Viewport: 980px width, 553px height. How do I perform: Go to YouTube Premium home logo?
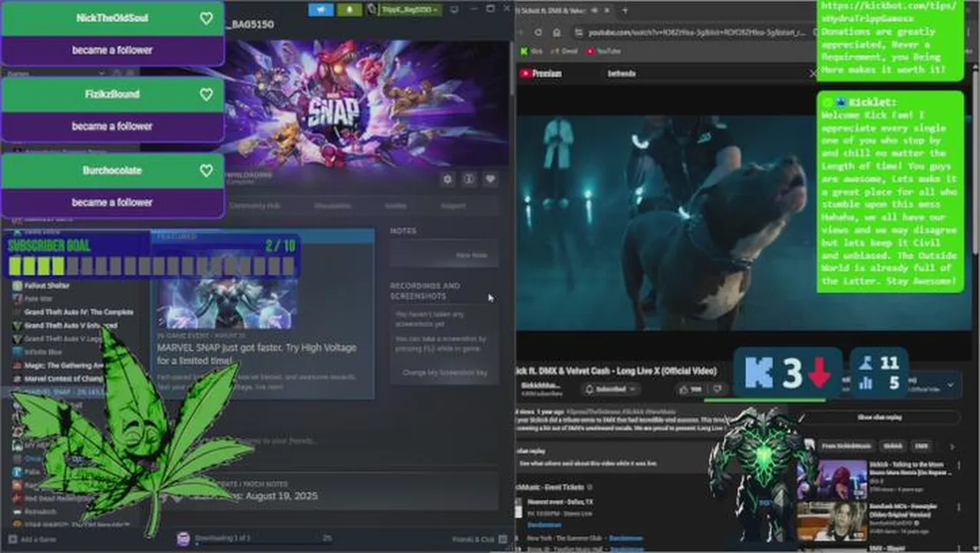(541, 74)
